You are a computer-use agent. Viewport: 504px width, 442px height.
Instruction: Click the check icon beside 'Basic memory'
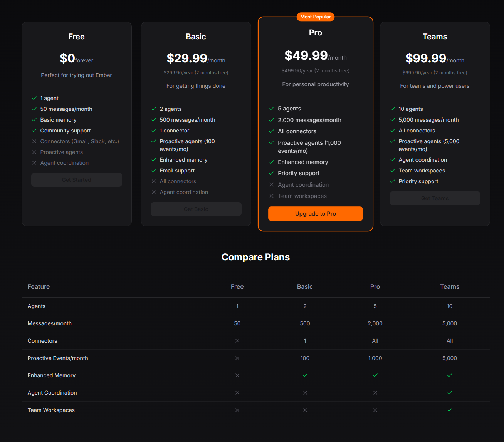pos(34,120)
